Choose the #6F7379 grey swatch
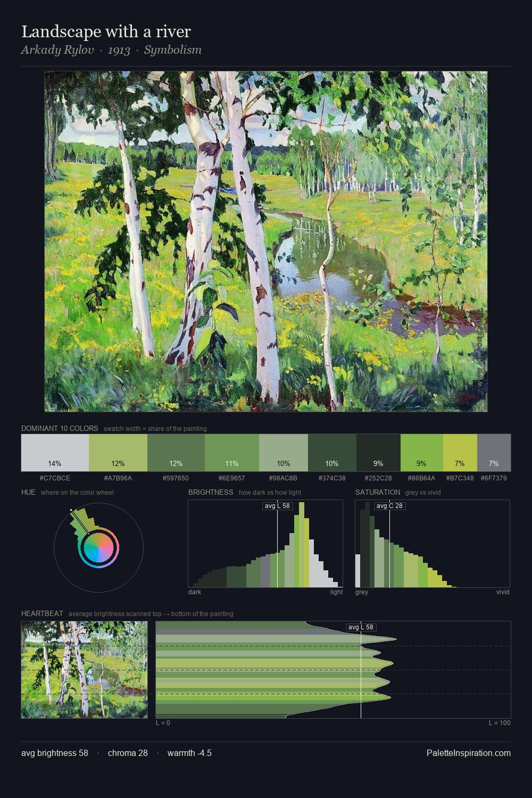Screen dimensions: 532x798 (494, 453)
